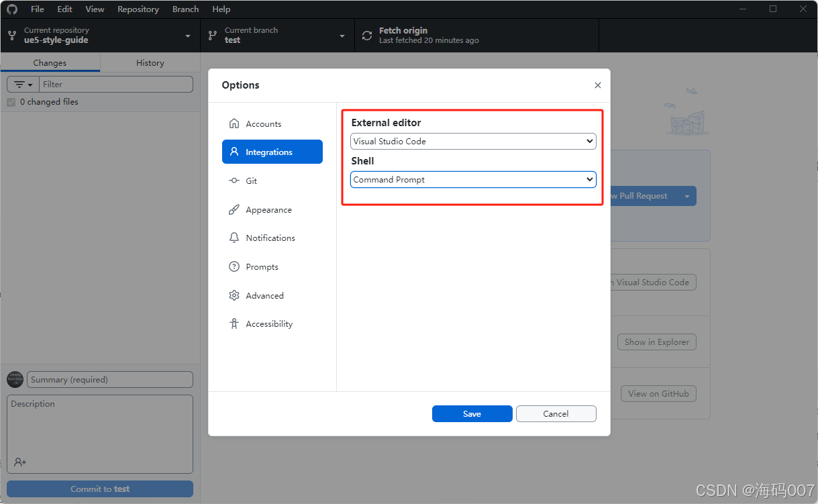Select Appearance in Options sidebar
This screenshot has width=818, height=504.
tap(272, 209)
